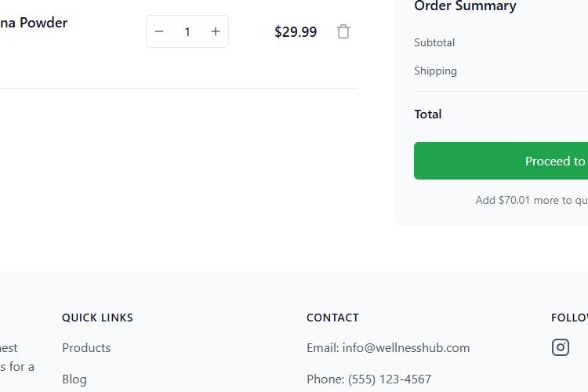Click the QUICK LINKS footer heading
The height and width of the screenshot is (392, 588).
pos(97,318)
